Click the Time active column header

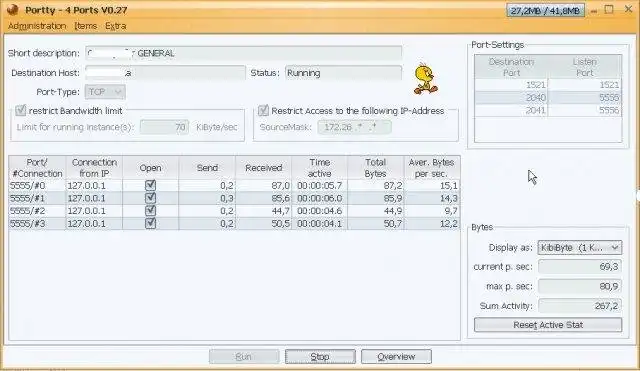(x=320, y=168)
